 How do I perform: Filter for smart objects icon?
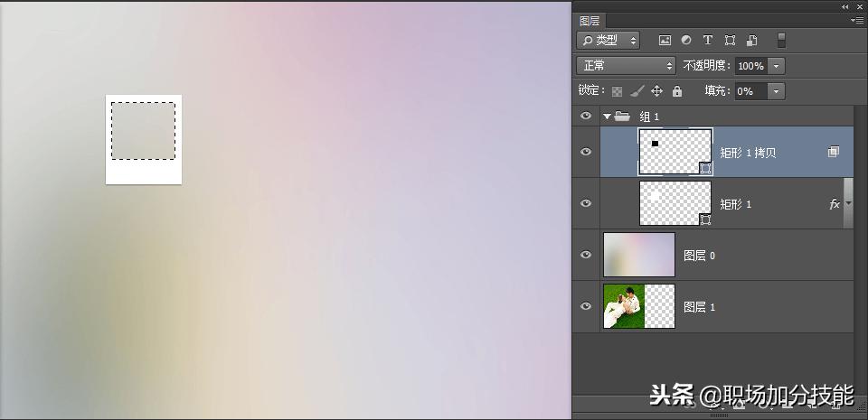click(x=751, y=41)
